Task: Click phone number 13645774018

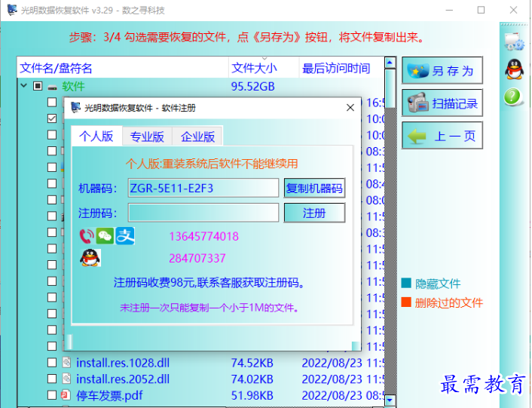Action: pos(203,236)
